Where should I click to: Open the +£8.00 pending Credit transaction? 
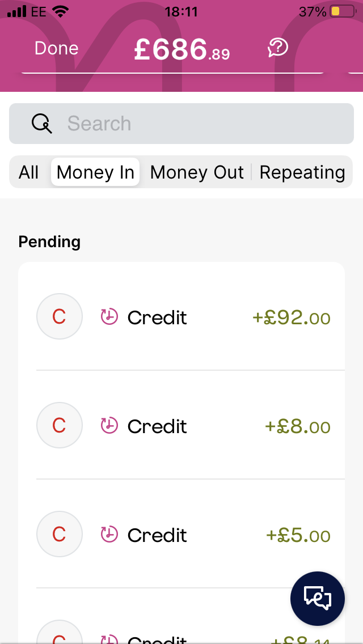181,425
